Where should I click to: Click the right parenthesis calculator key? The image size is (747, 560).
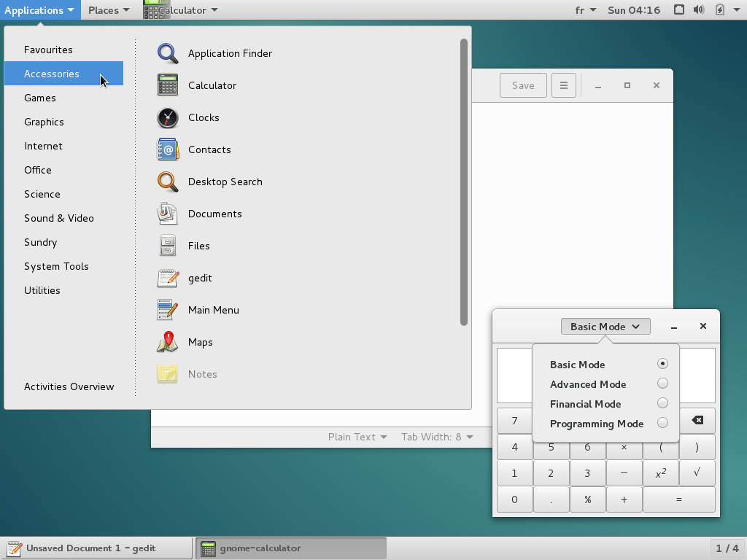pyautogui.click(x=697, y=447)
